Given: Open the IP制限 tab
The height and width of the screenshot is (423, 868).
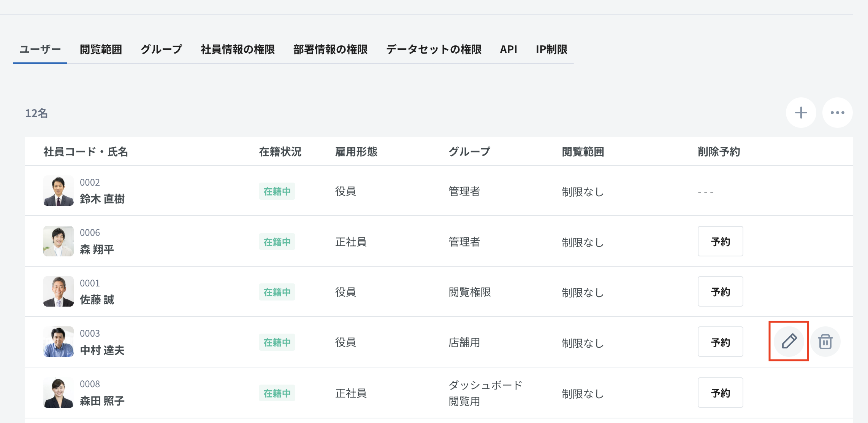Looking at the screenshot, I should coord(551,49).
